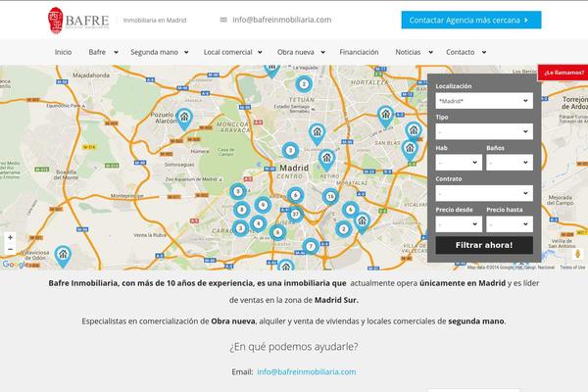
Task: Open the Precio desde dropdown
Action: (x=459, y=224)
